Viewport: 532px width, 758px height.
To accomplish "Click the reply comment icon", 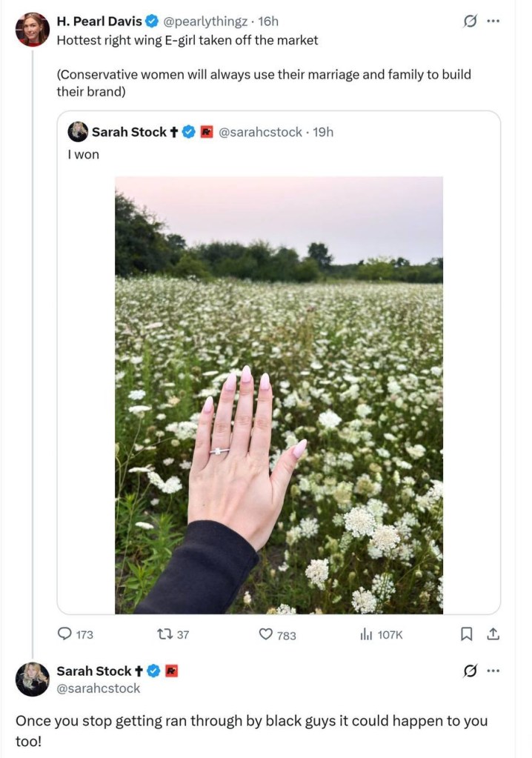I will tap(64, 634).
